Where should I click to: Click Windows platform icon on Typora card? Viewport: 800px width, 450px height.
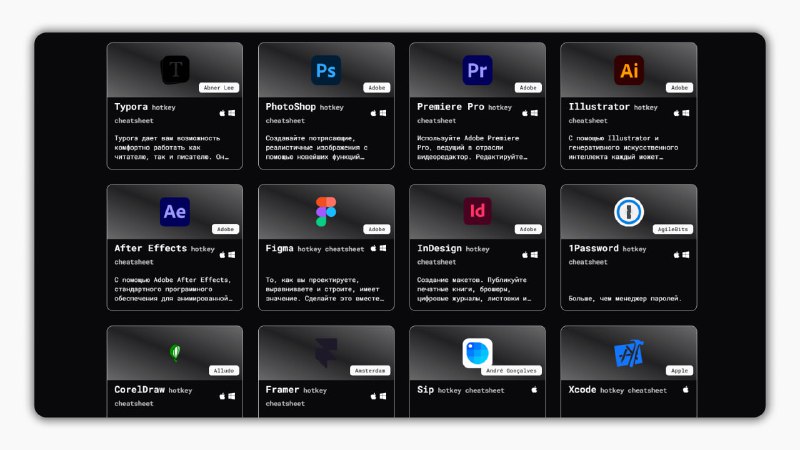point(232,113)
